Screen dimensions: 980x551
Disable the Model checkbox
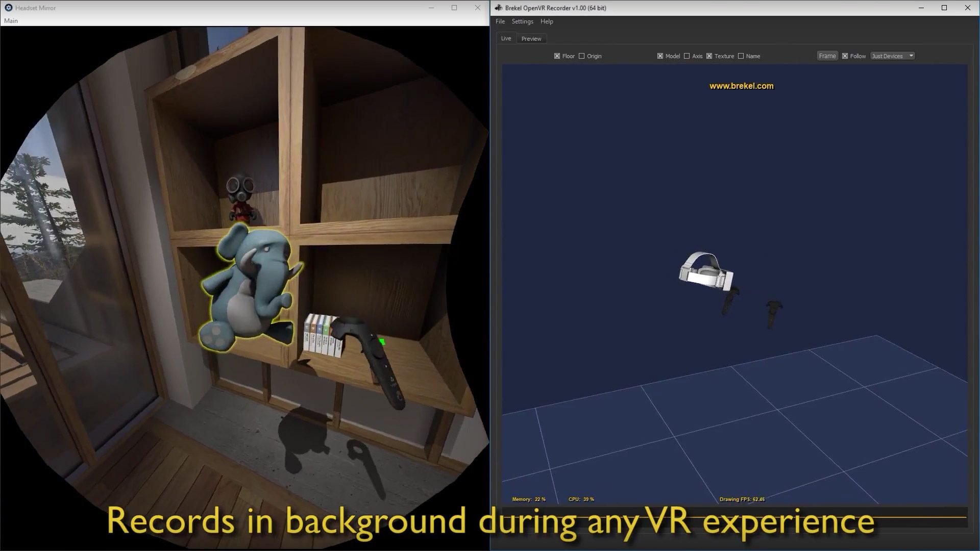(x=660, y=56)
